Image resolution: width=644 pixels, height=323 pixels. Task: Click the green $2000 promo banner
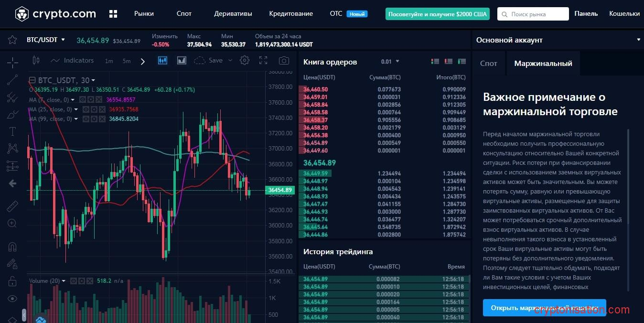[437, 14]
